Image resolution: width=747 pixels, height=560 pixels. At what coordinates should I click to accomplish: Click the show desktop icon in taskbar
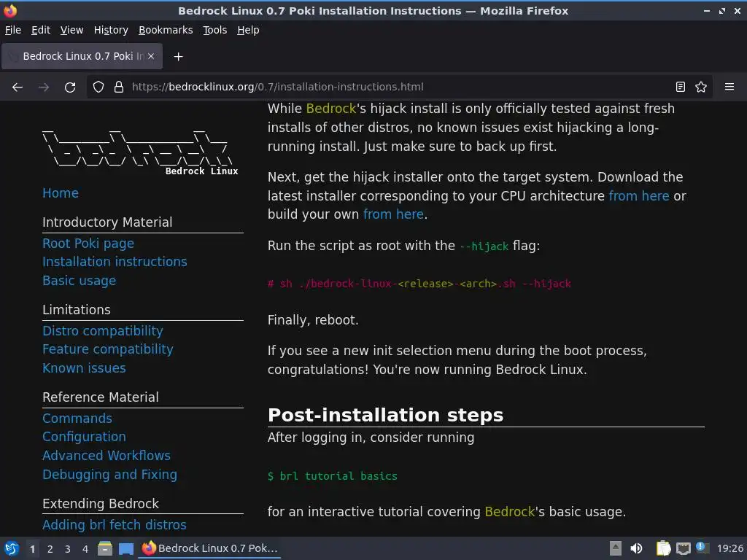click(x=125, y=548)
